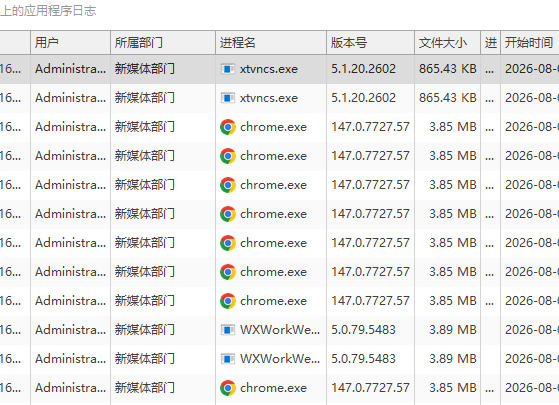
Task: Select the xtvncs.exe name in the highlighted row
Action: pyautogui.click(x=269, y=69)
